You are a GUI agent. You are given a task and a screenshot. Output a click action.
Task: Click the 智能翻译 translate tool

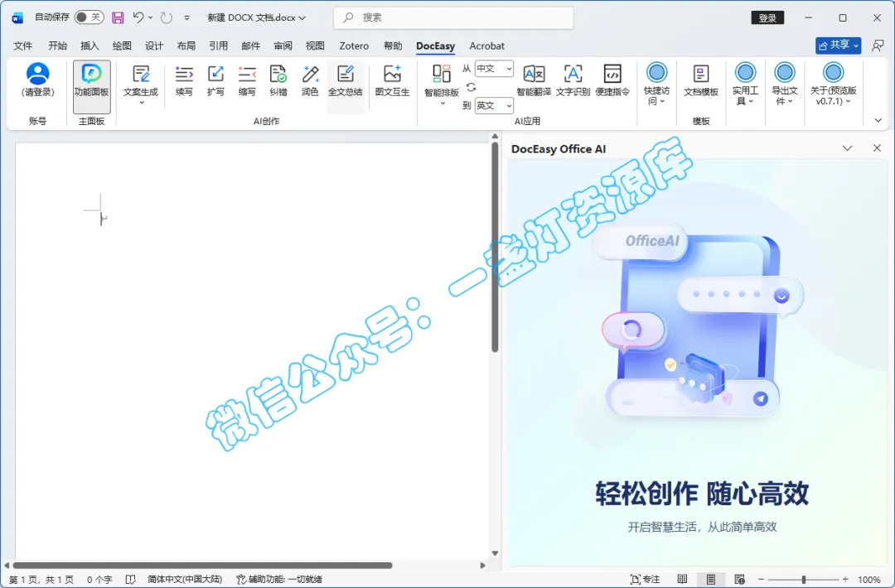[x=534, y=80]
